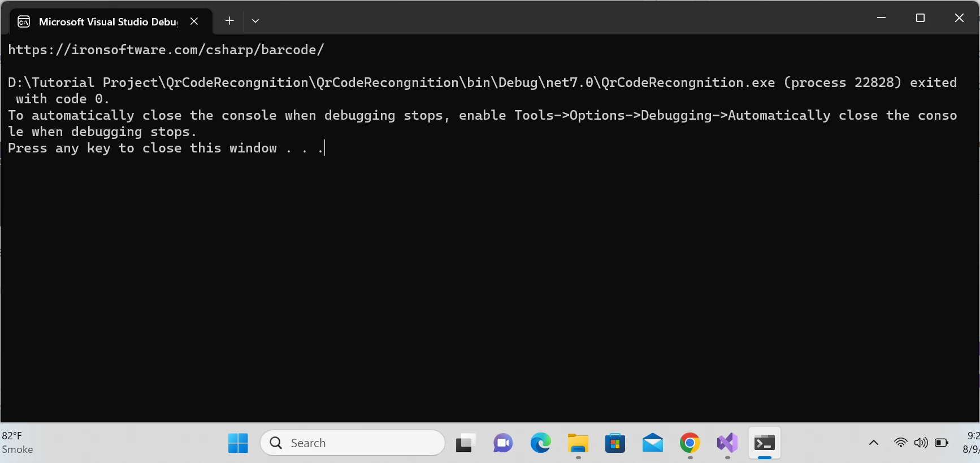Open Microsoft Edge from the taskbar
980x463 pixels.
coord(540,443)
